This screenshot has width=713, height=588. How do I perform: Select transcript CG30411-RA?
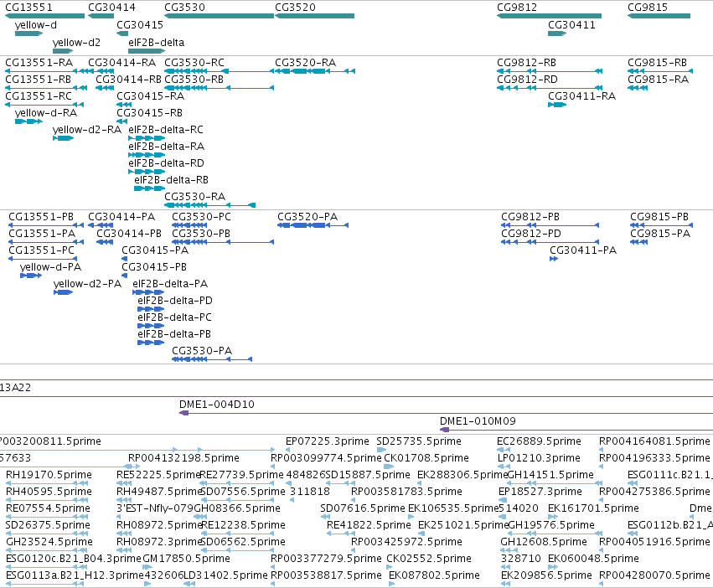coord(557,105)
